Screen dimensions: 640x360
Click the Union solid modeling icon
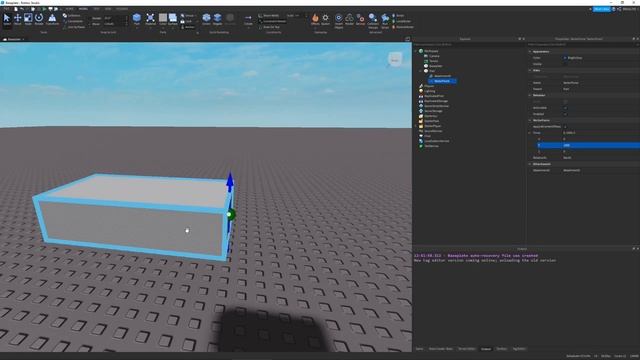coord(207,19)
